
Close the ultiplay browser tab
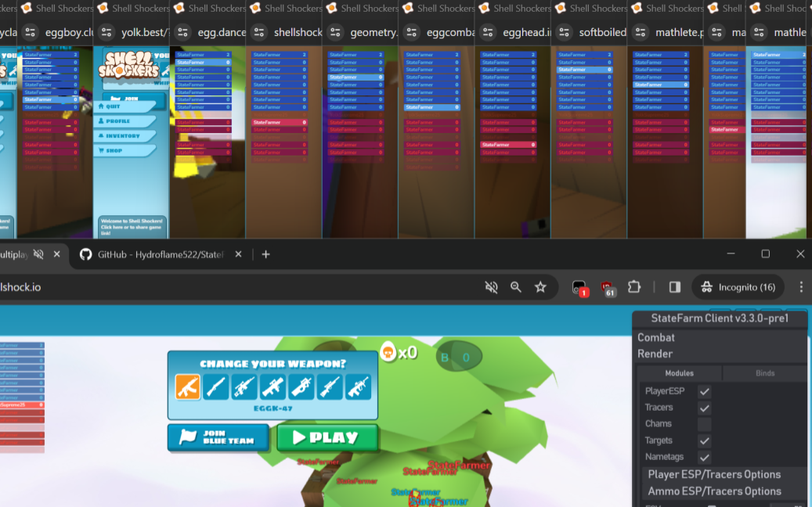(x=57, y=254)
